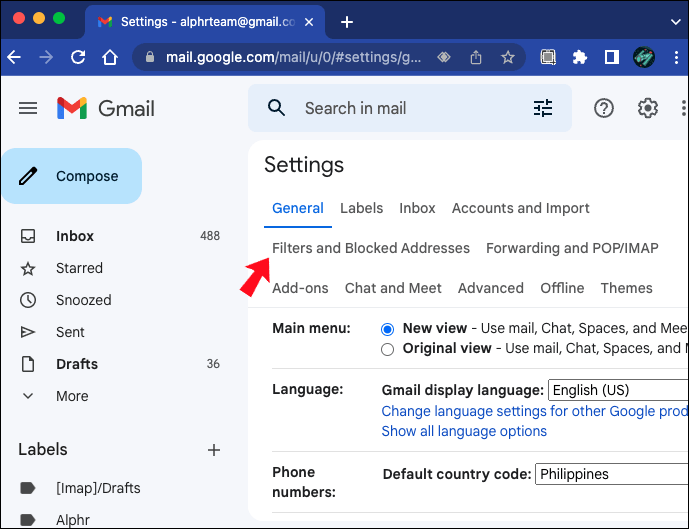Click the lock site info icon
689x529 pixels.
[x=150, y=57]
